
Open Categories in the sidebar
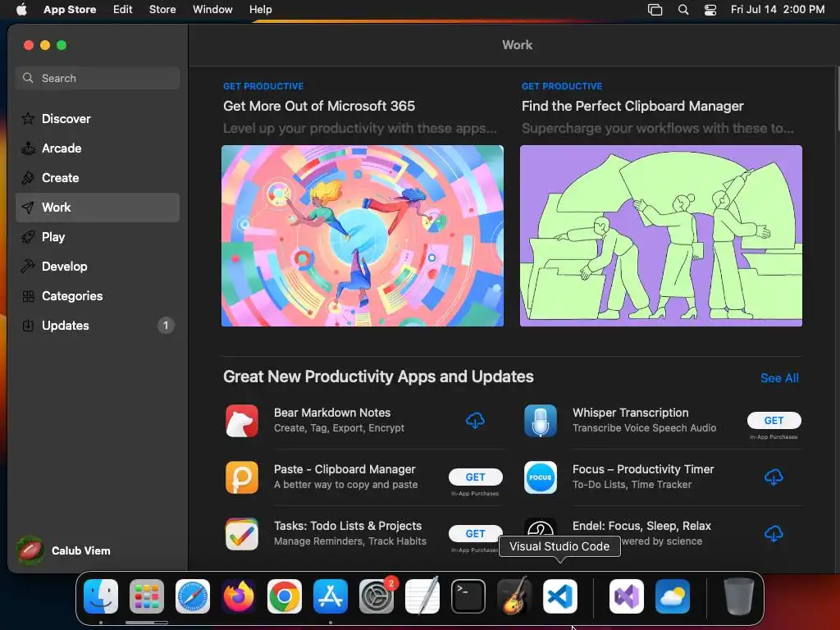click(x=98, y=295)
